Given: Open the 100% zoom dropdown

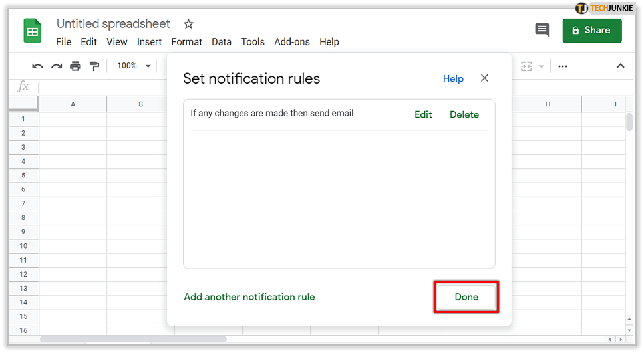Looking at the screenshot, I should coord(134,66).
